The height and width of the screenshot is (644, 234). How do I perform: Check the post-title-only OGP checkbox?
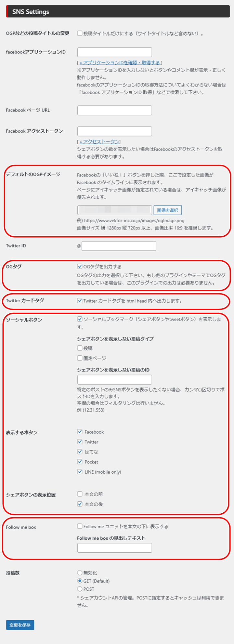[x=80, y=33]
